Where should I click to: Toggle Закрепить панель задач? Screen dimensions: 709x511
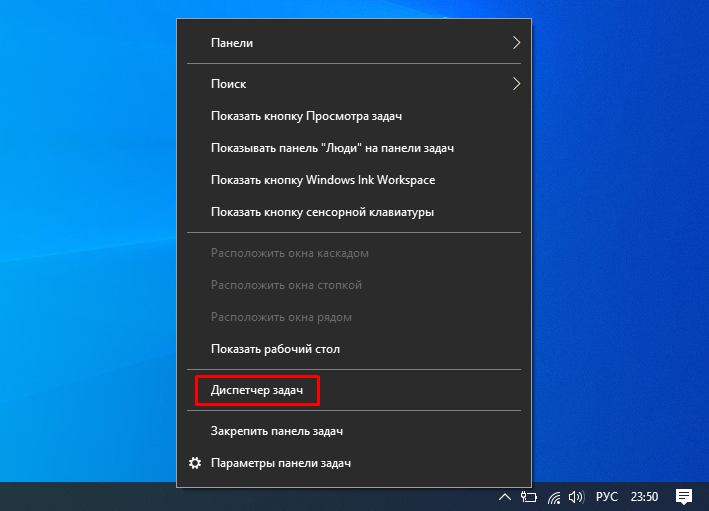354,431
